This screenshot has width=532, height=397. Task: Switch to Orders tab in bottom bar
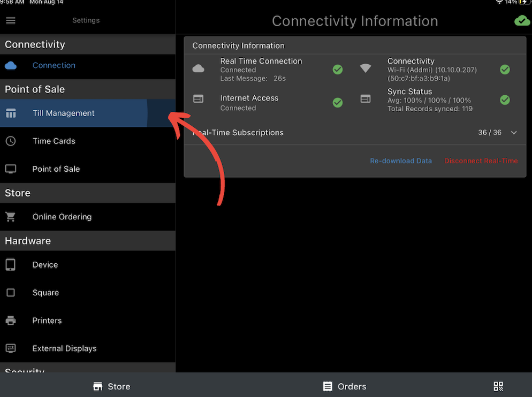(x=345, y=386)
